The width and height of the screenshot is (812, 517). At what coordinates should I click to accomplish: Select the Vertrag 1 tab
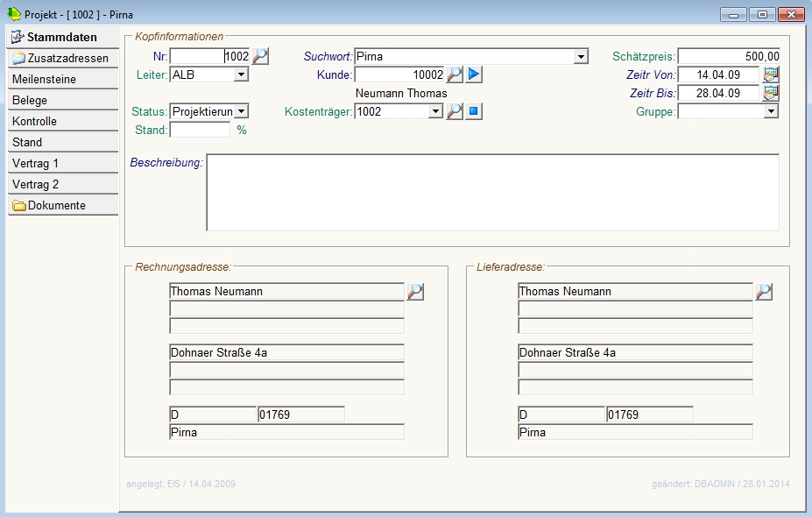coord(62,164)
